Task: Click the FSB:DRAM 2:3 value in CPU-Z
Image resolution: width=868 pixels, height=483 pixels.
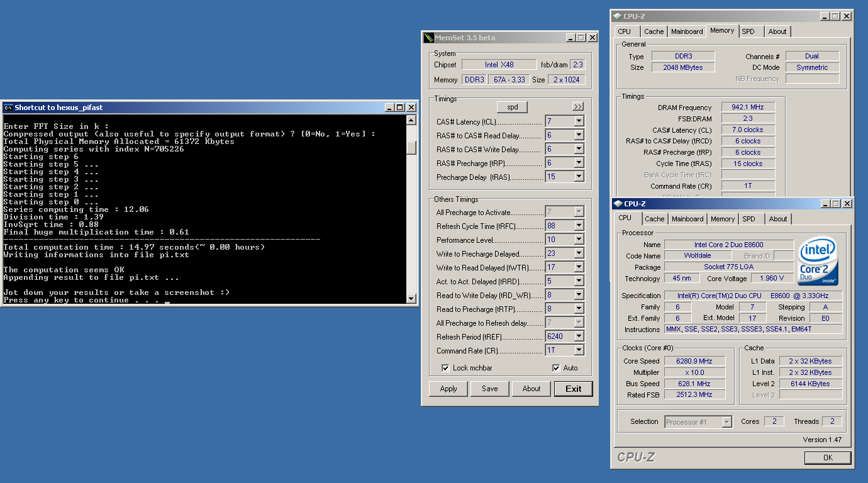Action: [748, 119]
